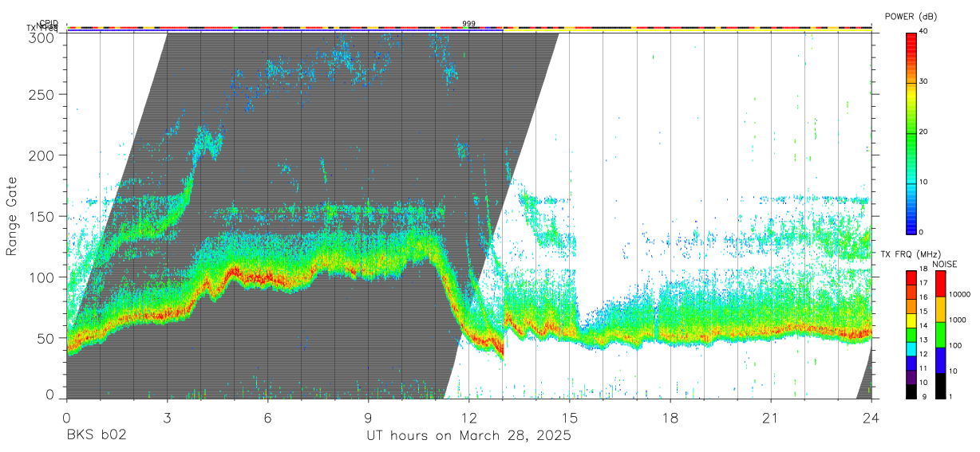Click the 50 tick label on the range gate axis

coord(47,337)
